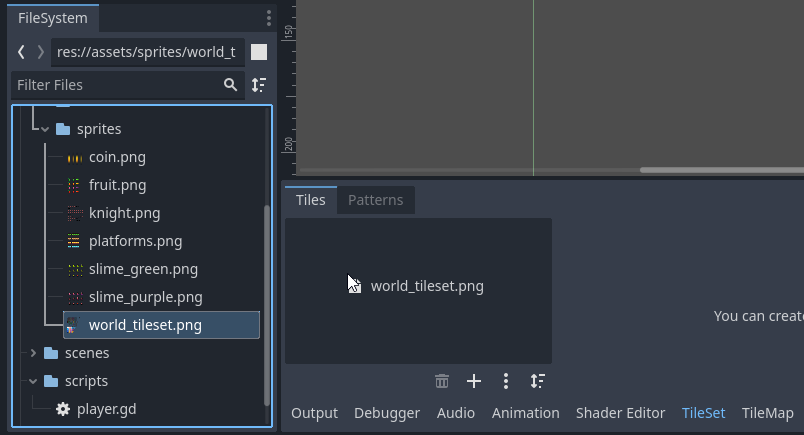The width and height of the screenshot is (804, 435).
Task: Open the tile sources extra options menu
Action: click(506, 381)
